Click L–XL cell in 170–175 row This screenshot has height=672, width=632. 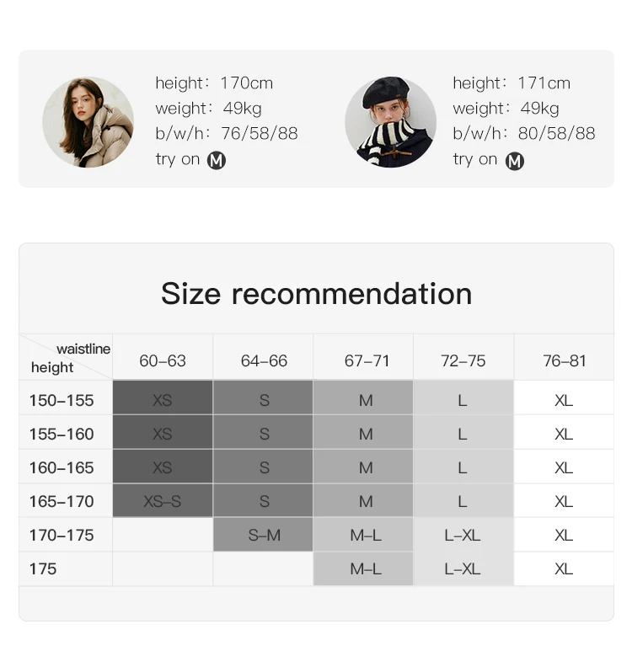point(463,535)
